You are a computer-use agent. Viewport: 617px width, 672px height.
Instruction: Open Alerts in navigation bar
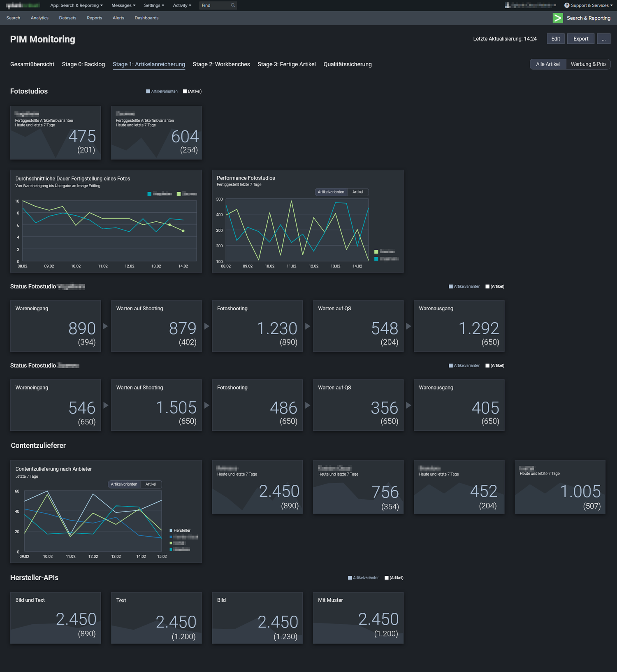pos(118,18)
